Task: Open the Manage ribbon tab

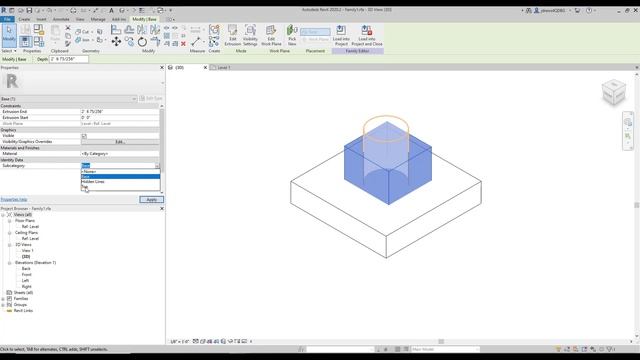Action: click(x=98, y=19)
